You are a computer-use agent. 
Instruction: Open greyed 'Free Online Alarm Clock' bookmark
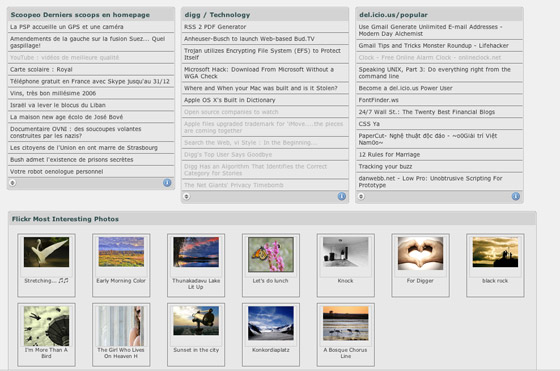tap(430, 57)
